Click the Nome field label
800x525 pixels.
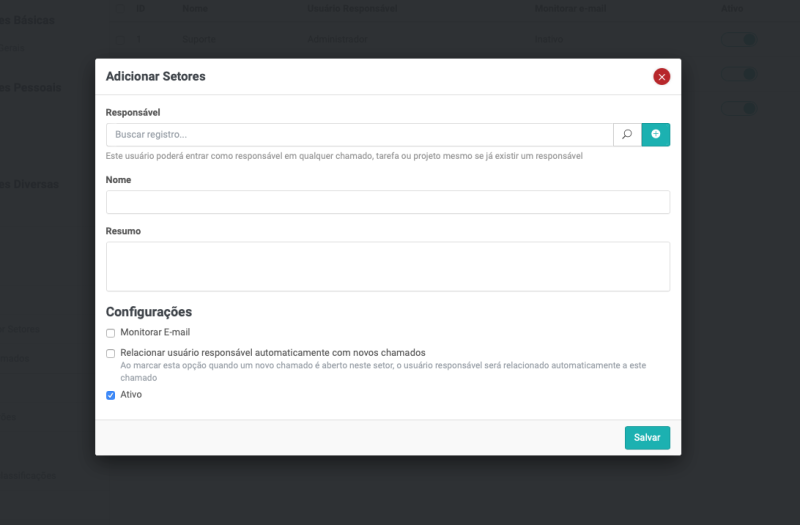[119, 180]
